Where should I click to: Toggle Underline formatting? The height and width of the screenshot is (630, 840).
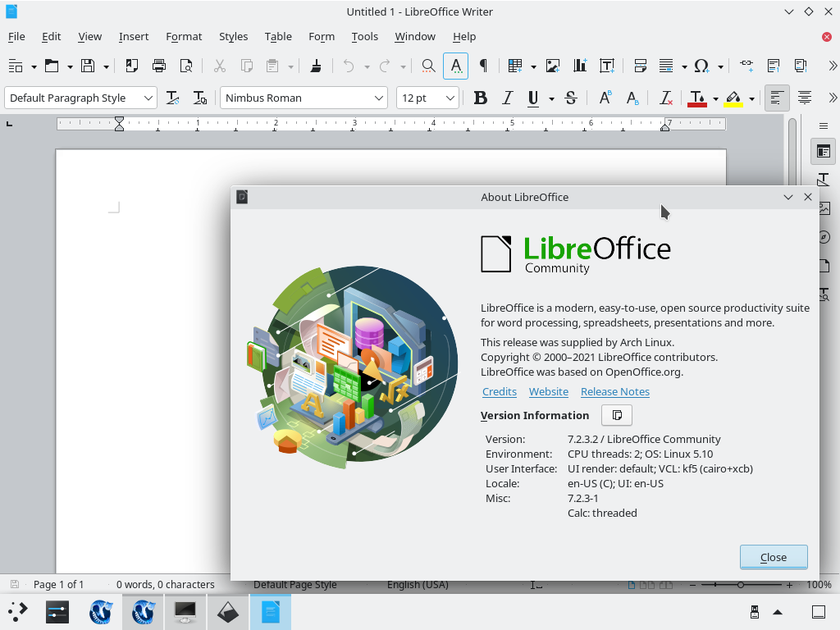tap(533, 98)
